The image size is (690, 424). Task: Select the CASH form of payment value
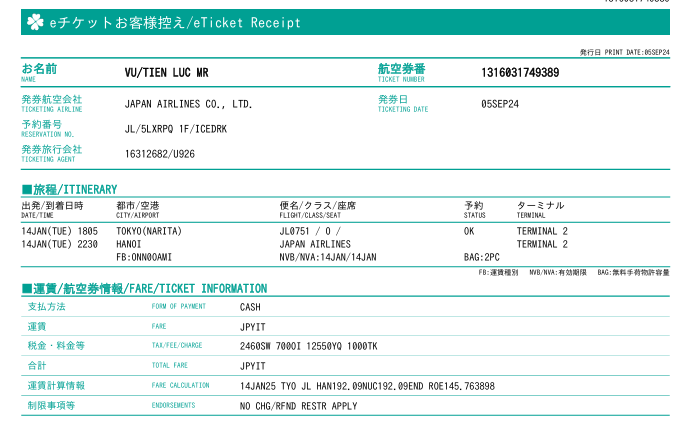250,308
